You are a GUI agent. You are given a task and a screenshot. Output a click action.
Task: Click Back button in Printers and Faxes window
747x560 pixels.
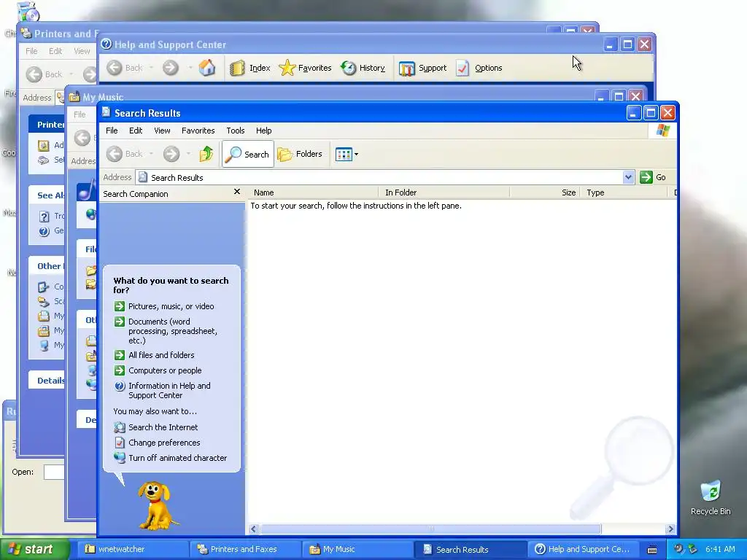(x=44, y=74)
